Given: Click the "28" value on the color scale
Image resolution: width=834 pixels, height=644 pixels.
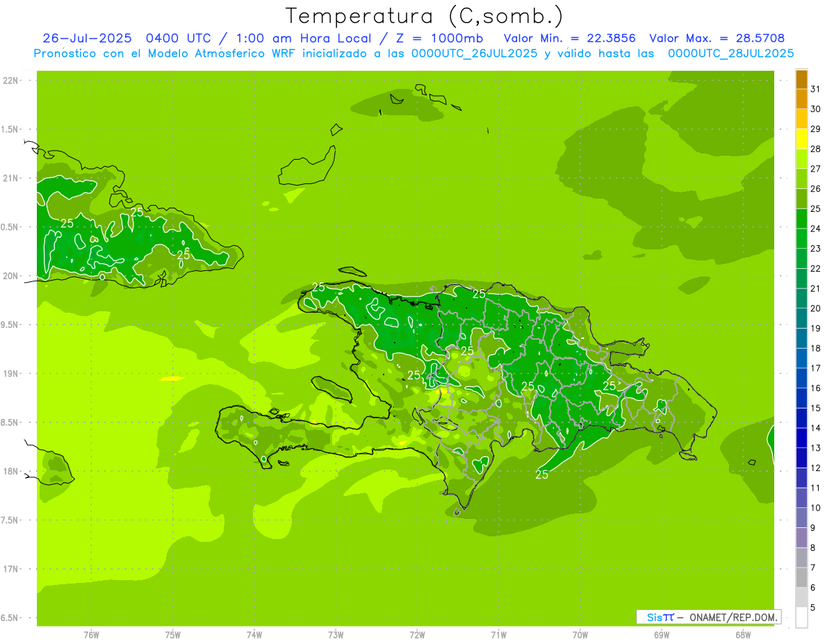Looking at the screenshot, I should [815, 149].
